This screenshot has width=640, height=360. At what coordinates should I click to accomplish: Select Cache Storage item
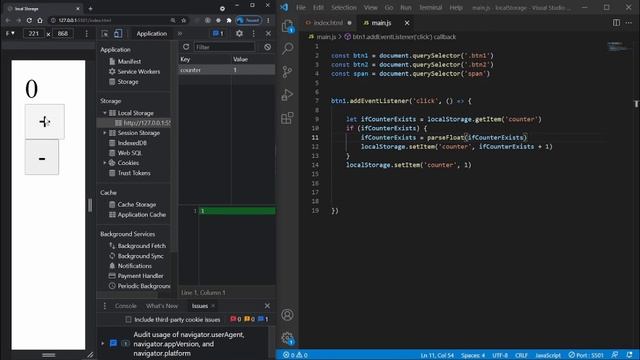(x=137, y=204)
